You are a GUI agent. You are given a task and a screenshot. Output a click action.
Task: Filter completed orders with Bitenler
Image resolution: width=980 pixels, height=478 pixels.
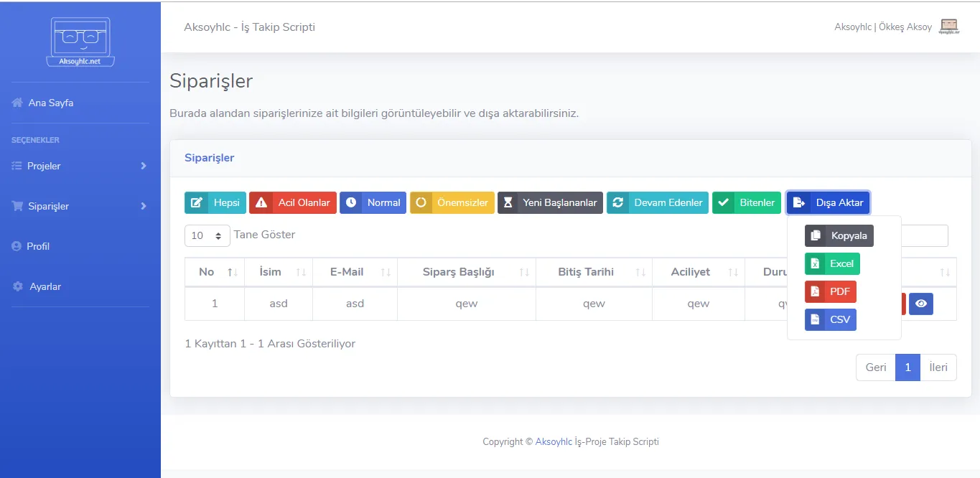coord(747,202)
